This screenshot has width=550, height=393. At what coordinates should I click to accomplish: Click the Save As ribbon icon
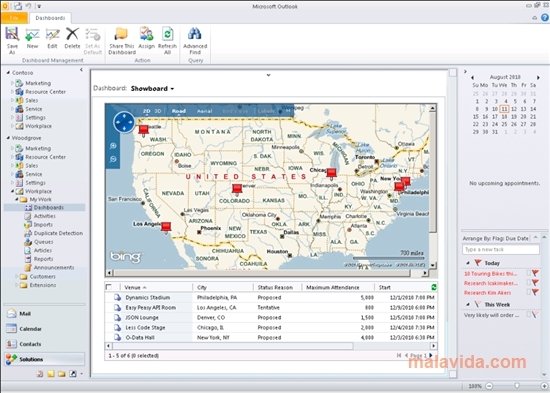12,41
